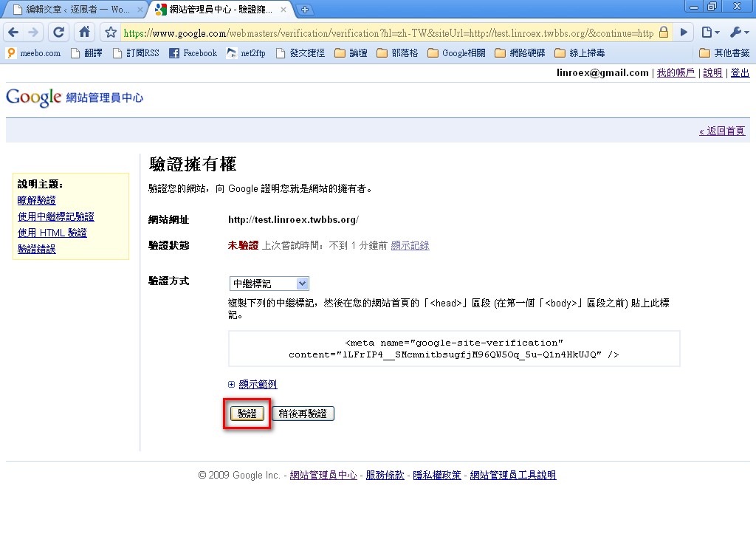The width and height of the screenshot is (756, 545).
Task: Open the 使用 HTML 驗證 help topic
Action: click(x=52, y=233)
